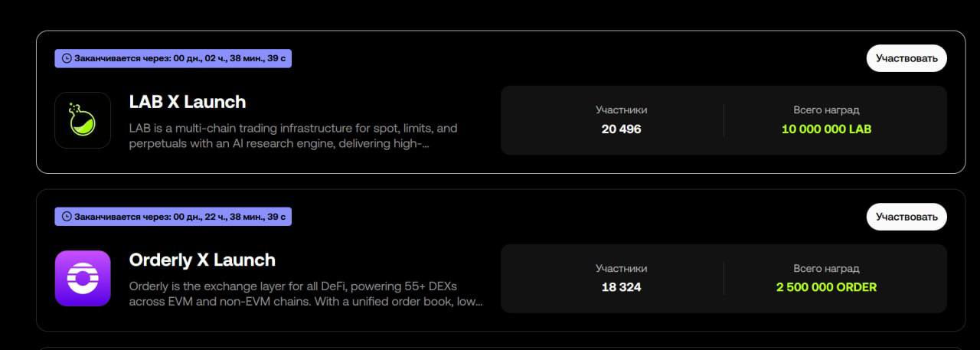980x350 pixels.
Task: Select the 20 496 participants count
Action: (621, 129)
